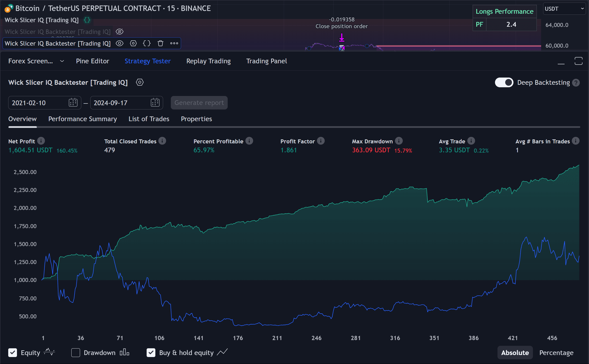Viewport: 589px width, 364px height.
Task: Open the Replay Trading tab
Action: pos(208,61)
